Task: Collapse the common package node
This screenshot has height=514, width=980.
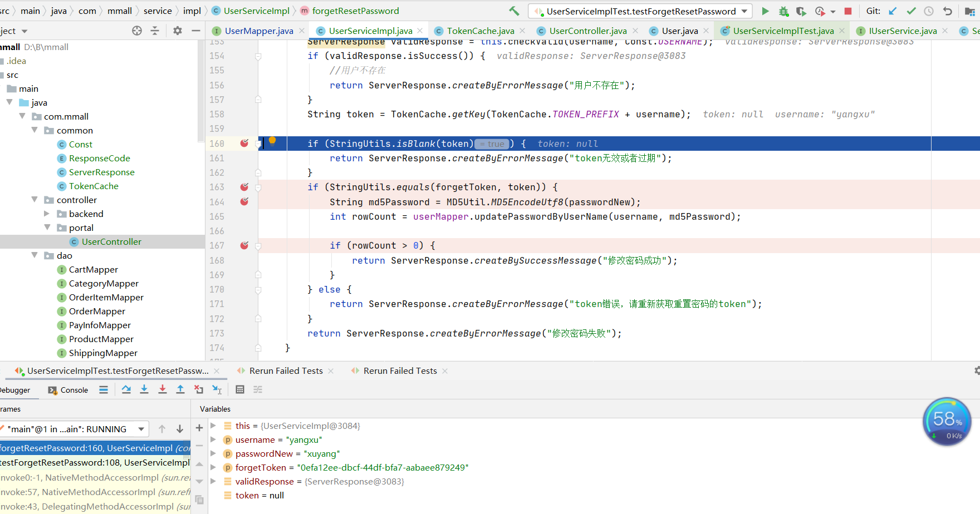Action: [x=35, y=130]
